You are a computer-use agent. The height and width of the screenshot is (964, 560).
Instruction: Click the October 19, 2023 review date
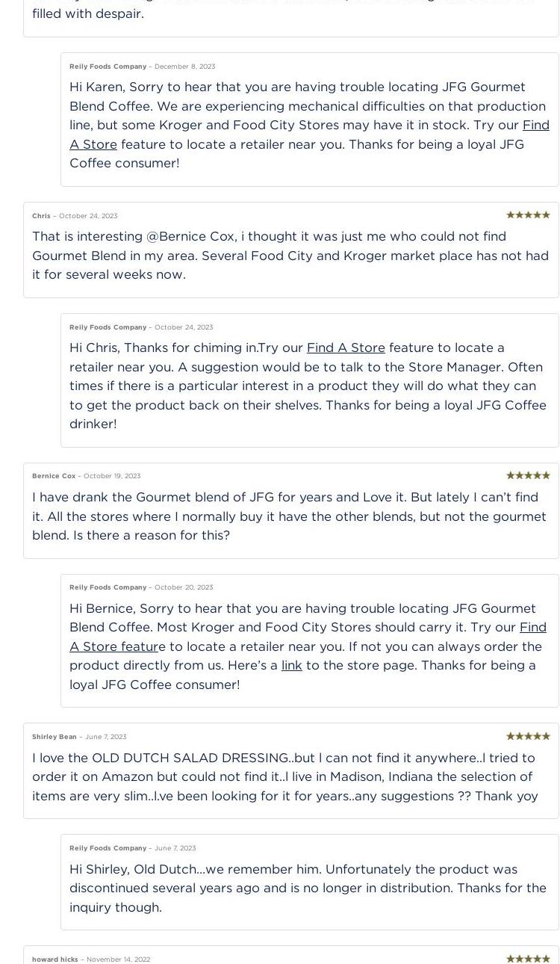tap(112, 476)
